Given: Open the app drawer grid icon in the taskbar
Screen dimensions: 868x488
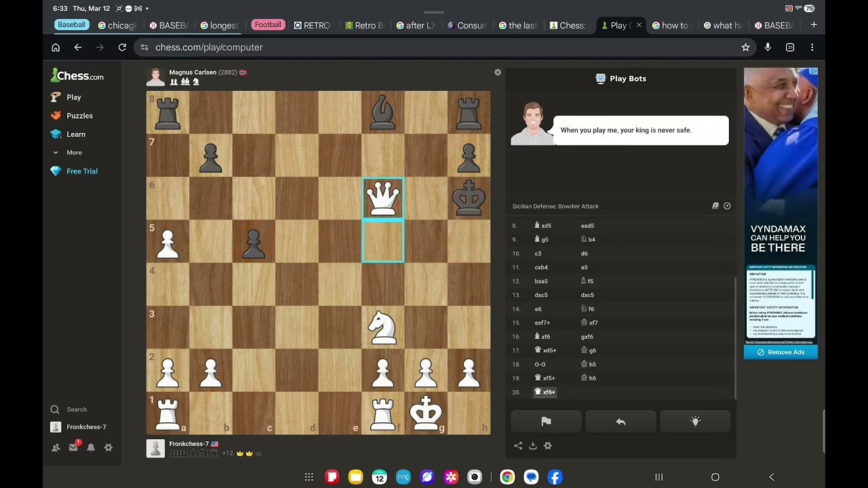Looking at the screenshot, I should tap(309, 477).
